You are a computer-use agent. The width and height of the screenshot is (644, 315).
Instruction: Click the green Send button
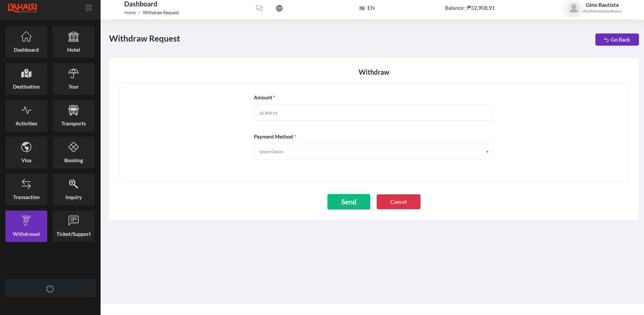349,202
